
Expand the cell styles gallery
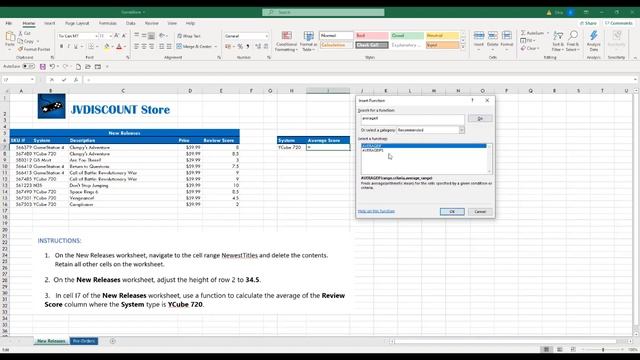pos(462,47)
